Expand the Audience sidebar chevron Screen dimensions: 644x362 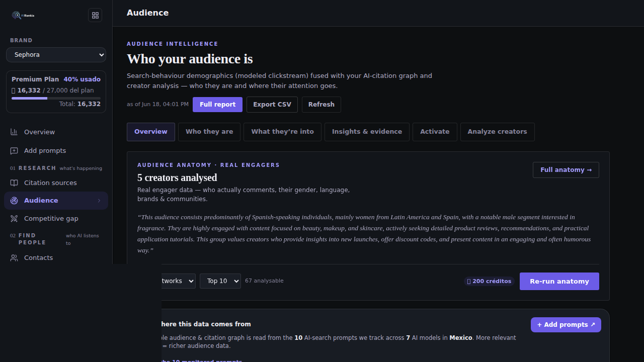[x=99, y=201]
